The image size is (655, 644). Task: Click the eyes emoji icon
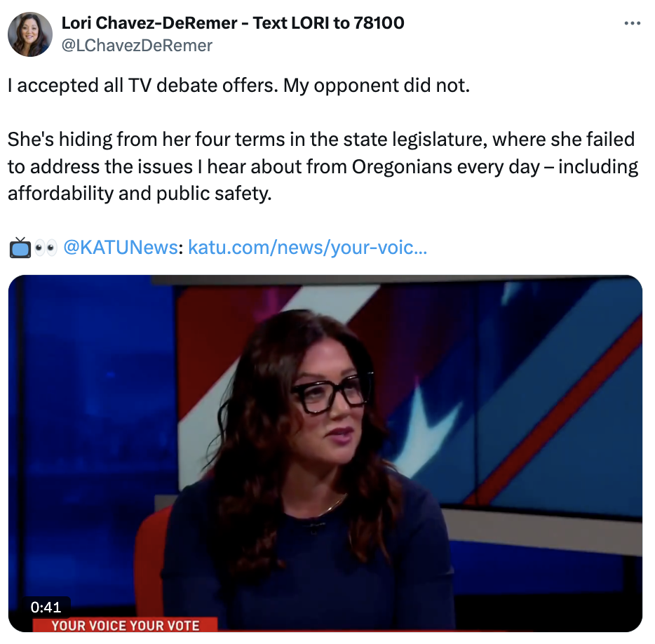click(x=46, y=248)
